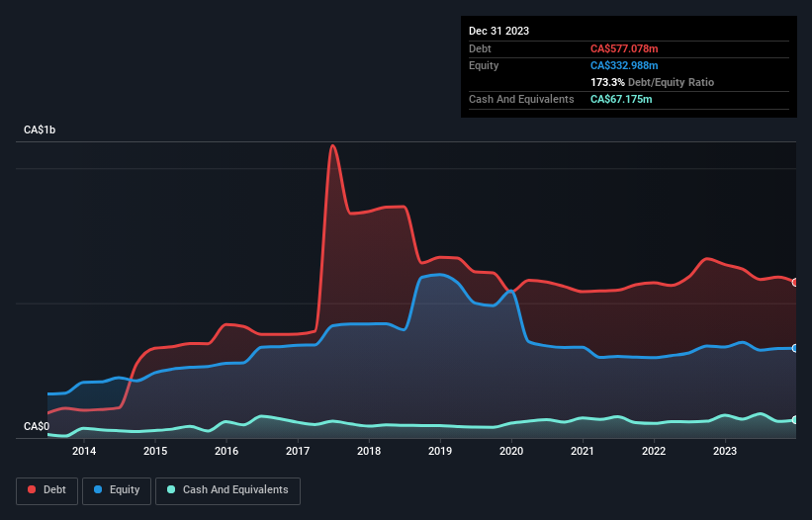Toggle the Debt series legend button
This screenshot has width=812, height=520.
tap(47, 490)
